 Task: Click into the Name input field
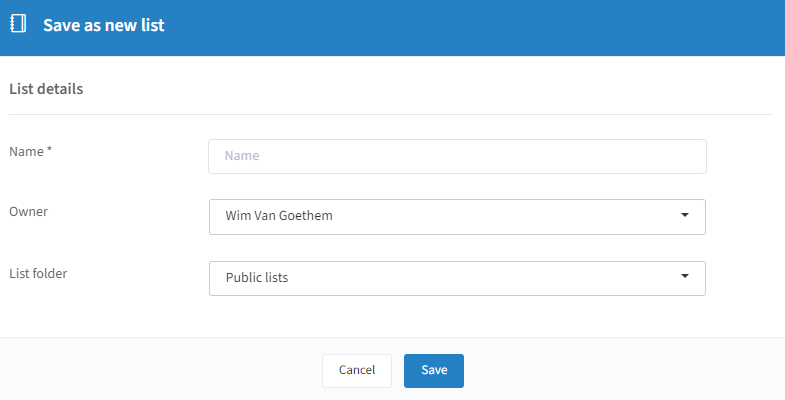[457, 157]
